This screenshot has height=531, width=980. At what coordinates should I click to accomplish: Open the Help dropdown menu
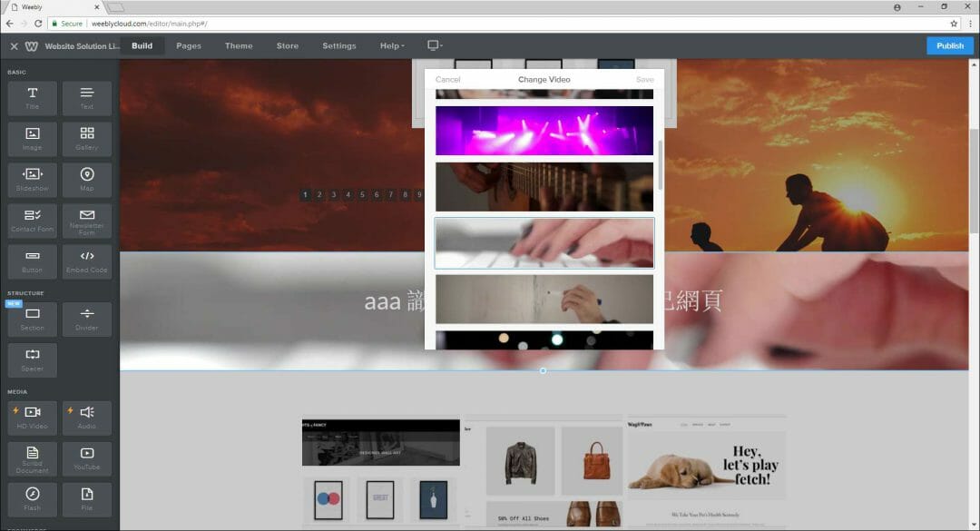tap(391, 45)
